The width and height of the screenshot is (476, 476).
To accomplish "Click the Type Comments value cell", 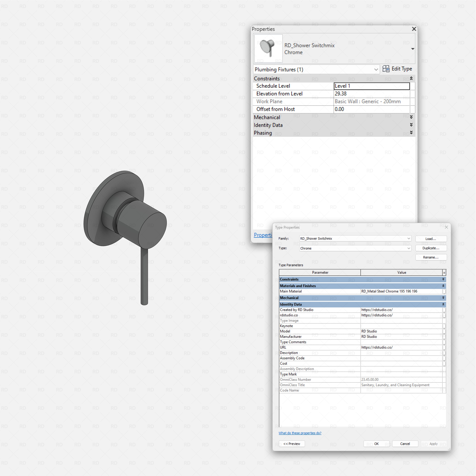I will click(401, 342).
